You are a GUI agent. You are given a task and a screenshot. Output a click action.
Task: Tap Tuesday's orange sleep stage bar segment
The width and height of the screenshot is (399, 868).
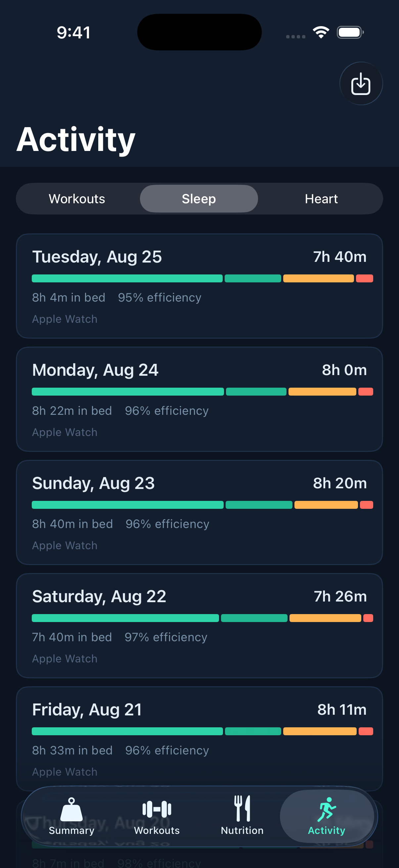coord(319,278)
